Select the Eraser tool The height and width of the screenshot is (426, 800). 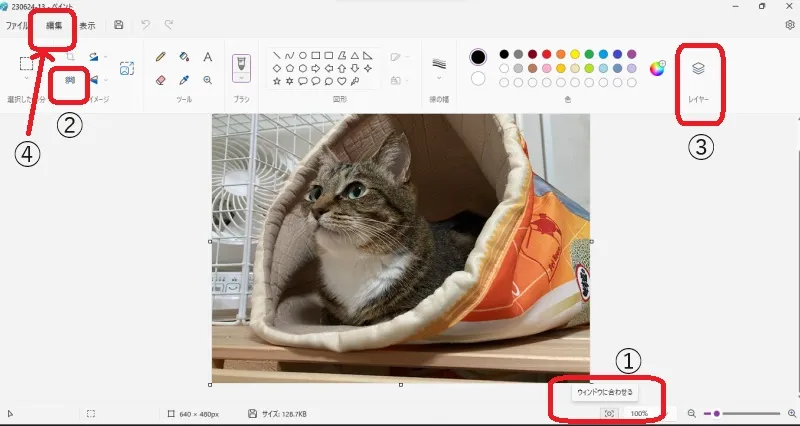161,80
